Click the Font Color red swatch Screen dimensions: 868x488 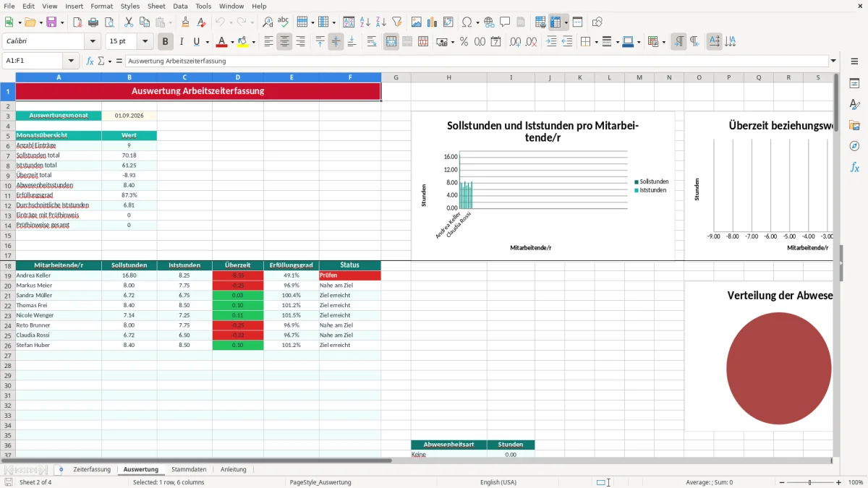click(x=221, y=42)
